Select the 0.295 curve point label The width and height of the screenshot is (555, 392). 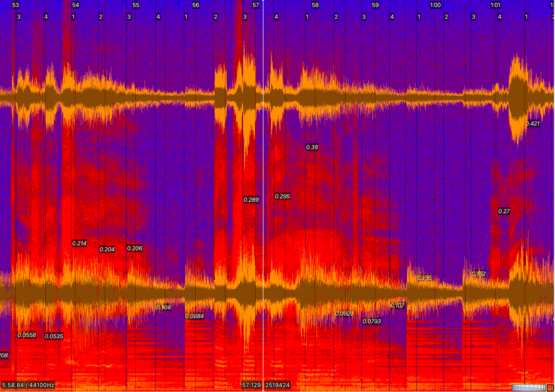[282, 196]
